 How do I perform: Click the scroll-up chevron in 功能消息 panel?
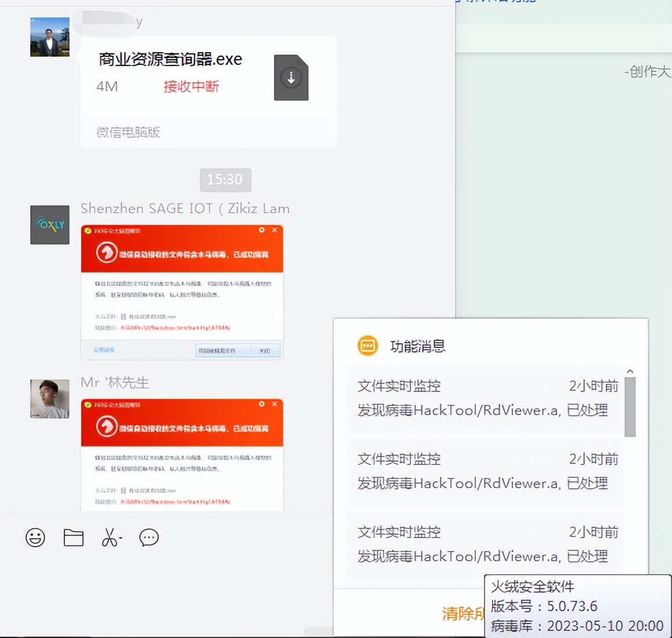point(630,371)
